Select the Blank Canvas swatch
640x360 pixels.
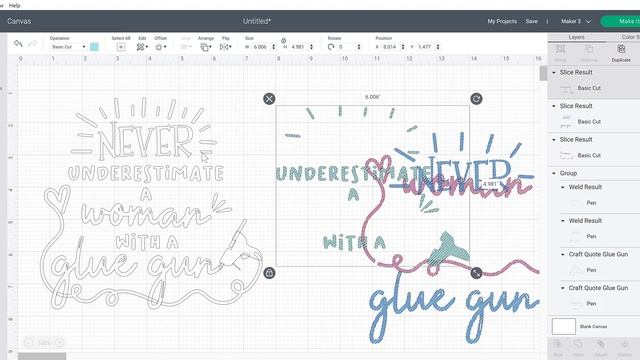[x=564, y=327]
